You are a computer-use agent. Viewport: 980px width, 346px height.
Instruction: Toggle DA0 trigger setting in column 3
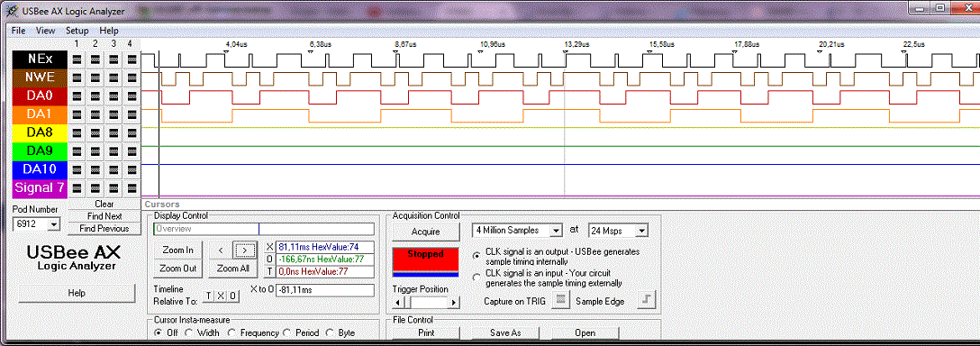pyautogui.click(x=113, y=96)
